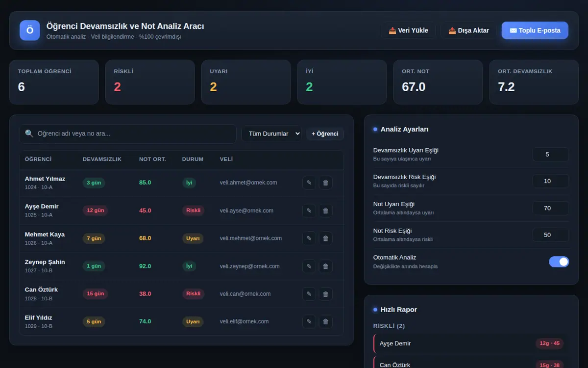Open editor for Elif Yıldız with pencil
Screen dimensions: 588x368
[309, 322]
